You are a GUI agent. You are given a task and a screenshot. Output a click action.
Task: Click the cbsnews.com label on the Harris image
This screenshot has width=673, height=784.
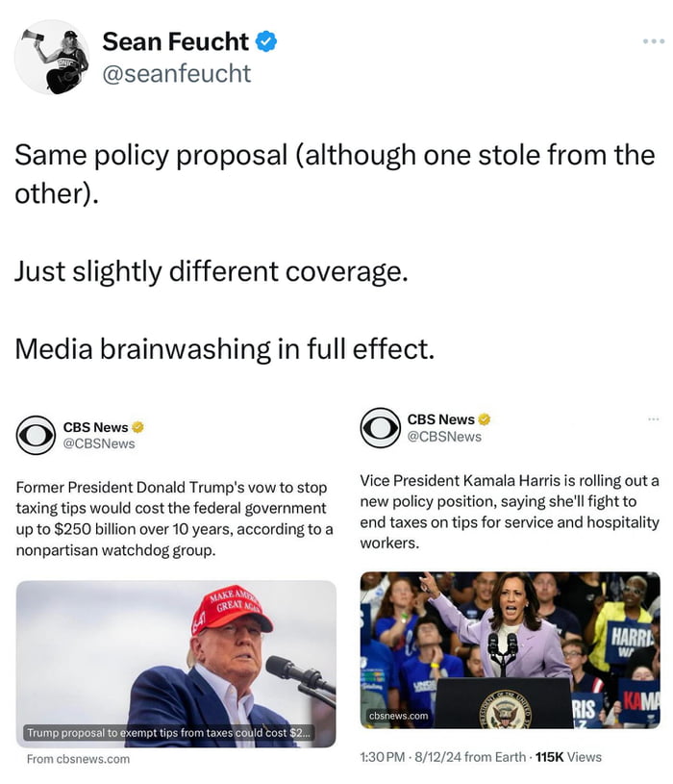click(399, 716)
